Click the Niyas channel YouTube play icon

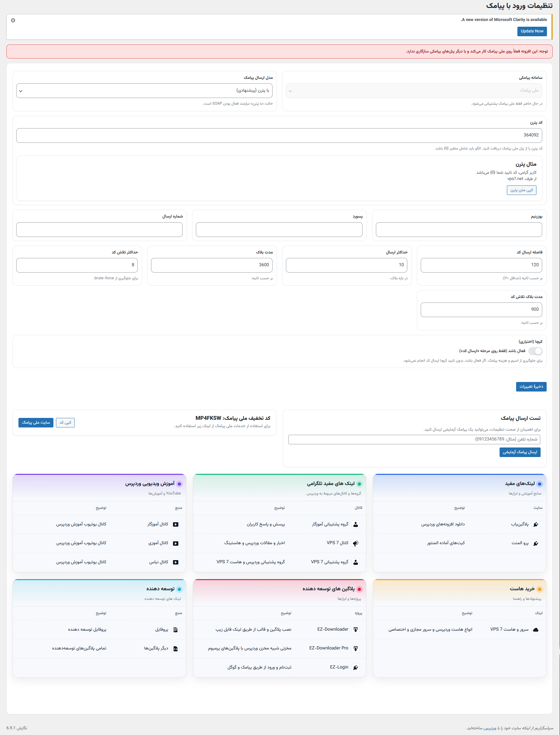176,562
